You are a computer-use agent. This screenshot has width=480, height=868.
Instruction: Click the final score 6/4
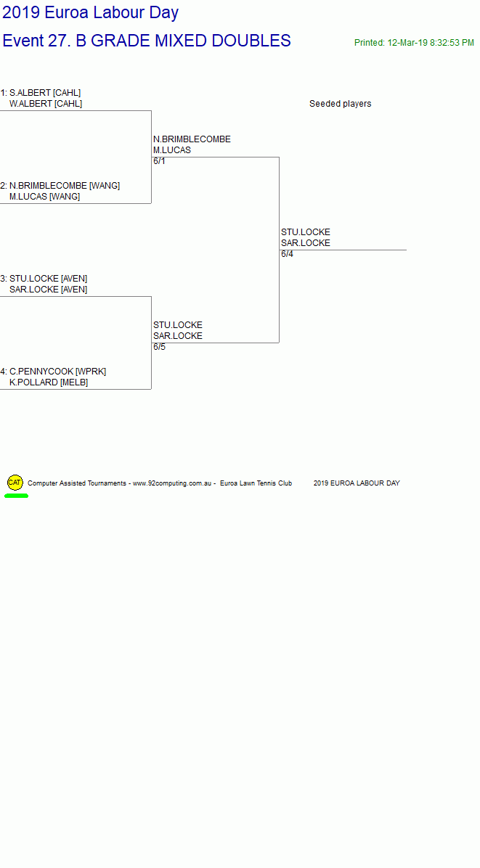click(x=287, y=254)
